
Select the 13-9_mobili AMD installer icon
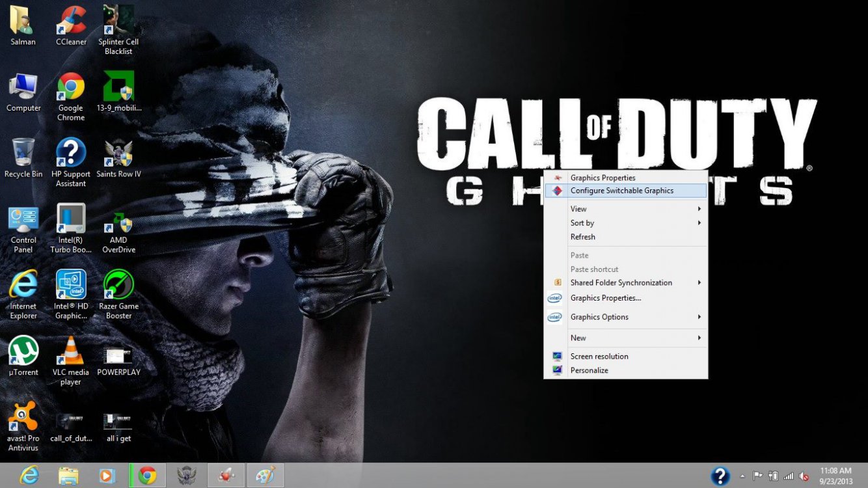[118, 92]
